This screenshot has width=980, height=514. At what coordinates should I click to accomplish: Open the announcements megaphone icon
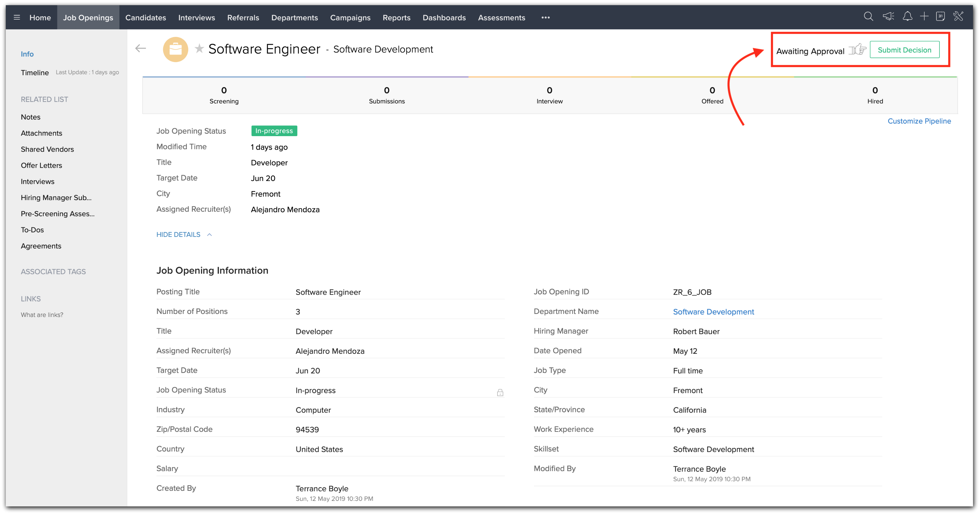click(888, 17)
